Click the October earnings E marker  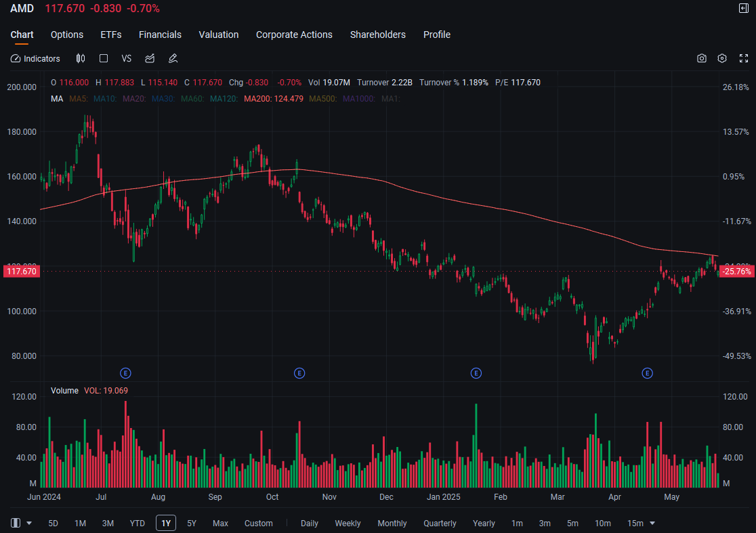point(299,373)
